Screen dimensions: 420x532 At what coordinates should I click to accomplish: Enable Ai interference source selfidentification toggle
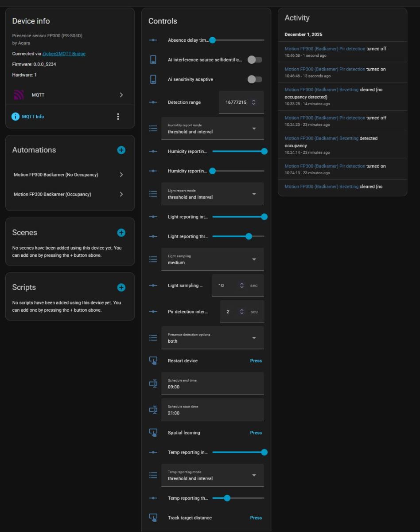[x=255, y=60]
